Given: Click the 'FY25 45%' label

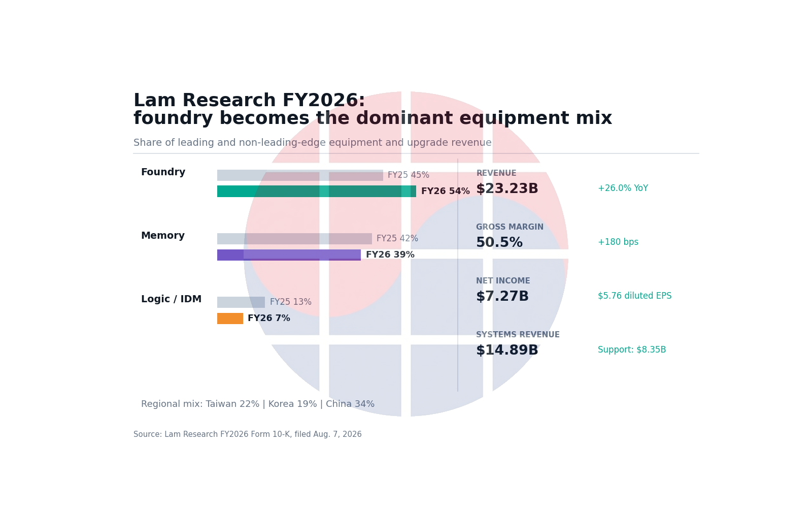Looking at the screenshot, I should pyautogui.click(x=409, y=175).
